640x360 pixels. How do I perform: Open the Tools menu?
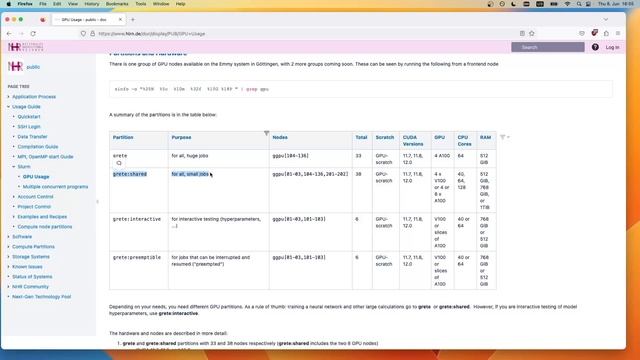click(141, 4)
